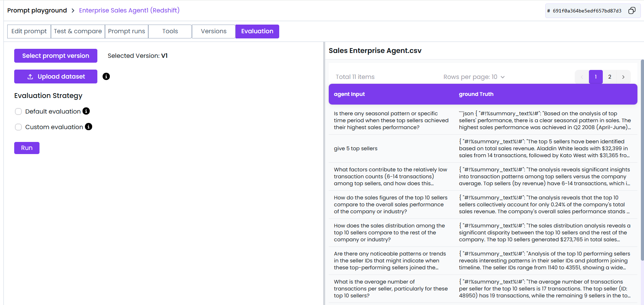Open the Tools tab
The height and width of the screenshot is (305, 644).
click(x=170, y=31)
